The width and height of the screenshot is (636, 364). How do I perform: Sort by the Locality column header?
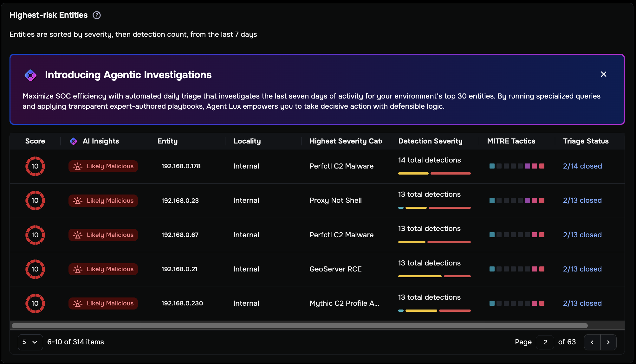coord(247,141)
